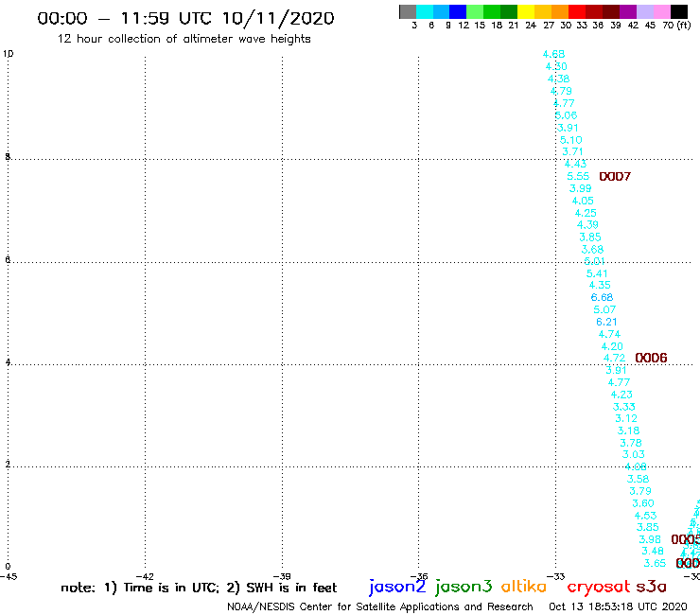Click the wave height value 5.55
Image resolution: width=700 pixels, height=615 pixels.
pos(578,176)
